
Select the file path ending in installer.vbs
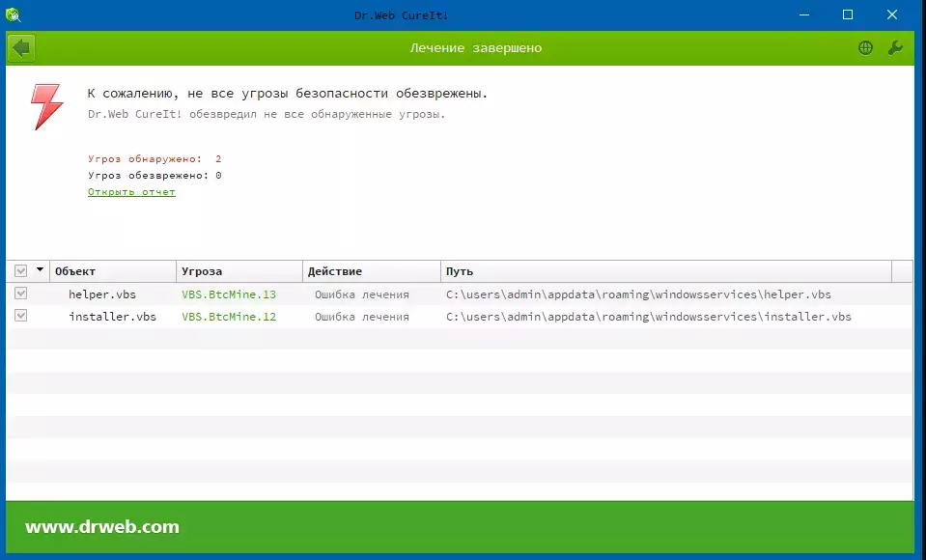tap(649, 317)
